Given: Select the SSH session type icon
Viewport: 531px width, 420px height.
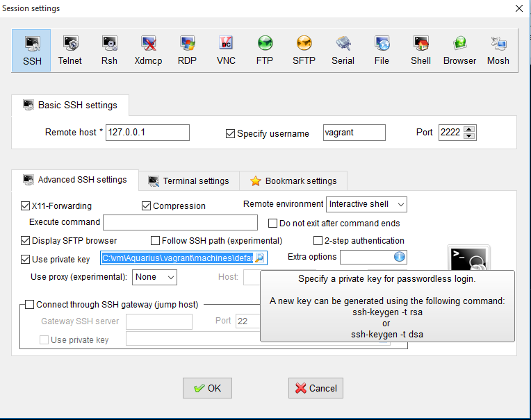Looking at the screenshot, I should click(31, 50).
